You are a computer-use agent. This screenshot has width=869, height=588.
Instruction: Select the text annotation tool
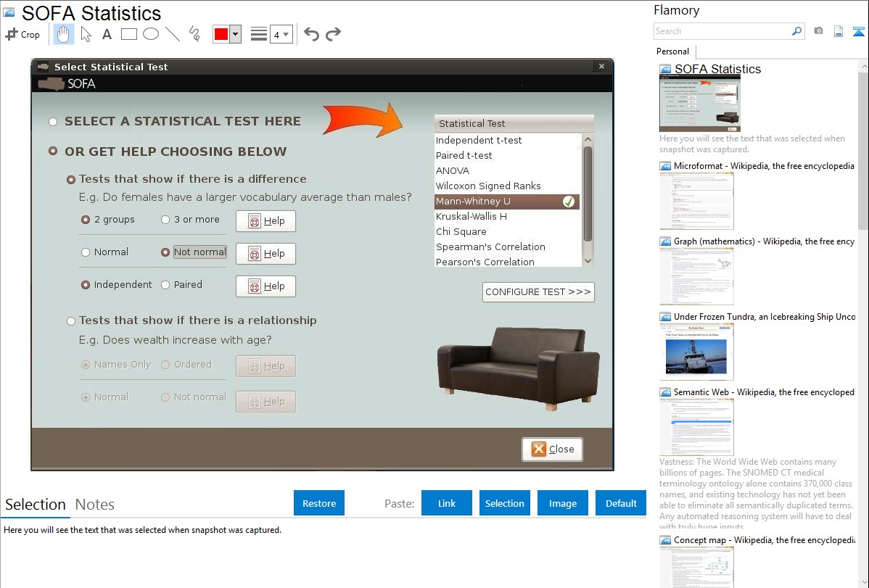point(107,34)
